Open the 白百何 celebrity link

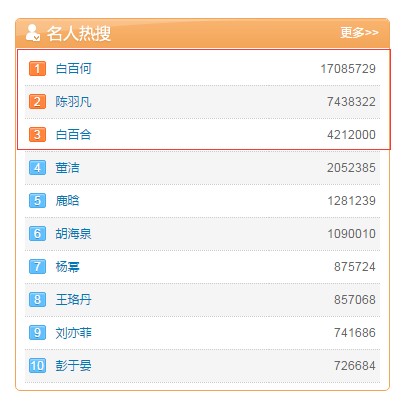point(73,69)
